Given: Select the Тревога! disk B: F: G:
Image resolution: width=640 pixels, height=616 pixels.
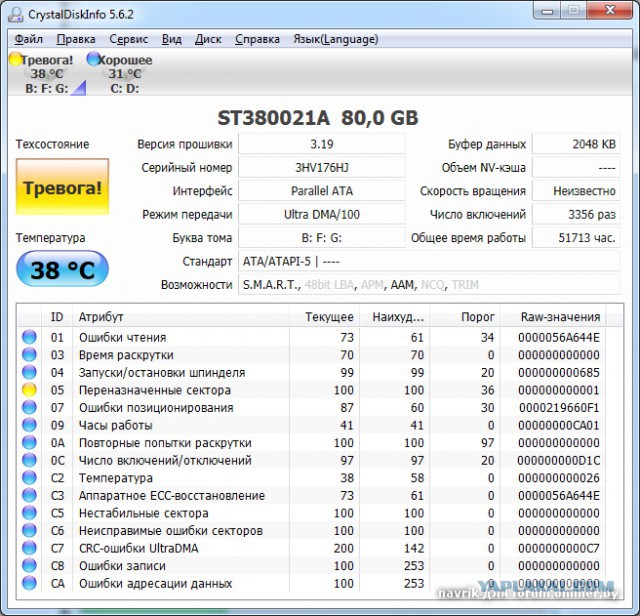Looking at the screenshot, I should [x=47, y=74].
